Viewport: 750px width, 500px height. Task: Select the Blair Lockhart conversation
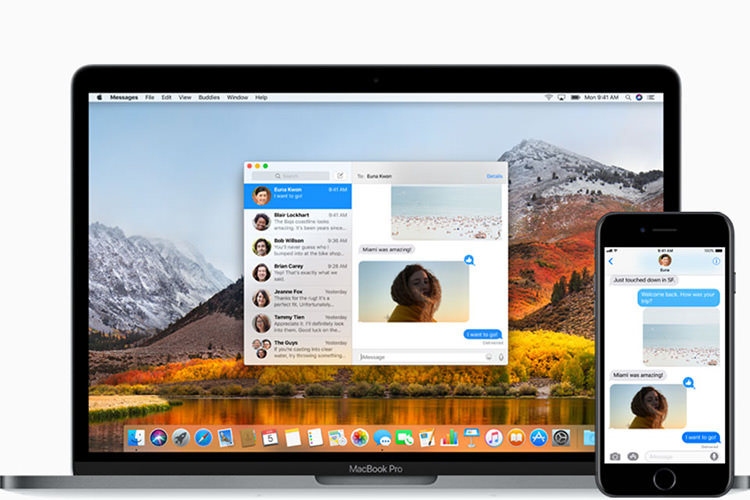pyautogui.click(x=298, y=222)
